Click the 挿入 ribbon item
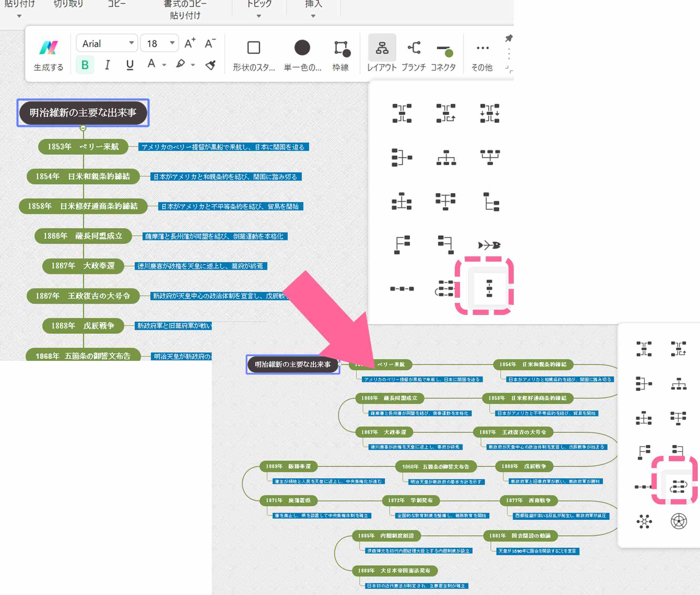The image size is (700, 595). pos(313,4)
